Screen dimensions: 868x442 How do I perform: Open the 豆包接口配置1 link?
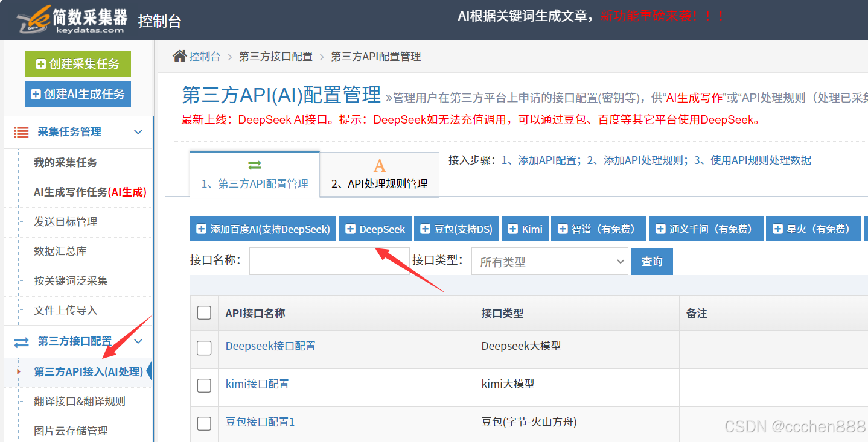point(260,422)
